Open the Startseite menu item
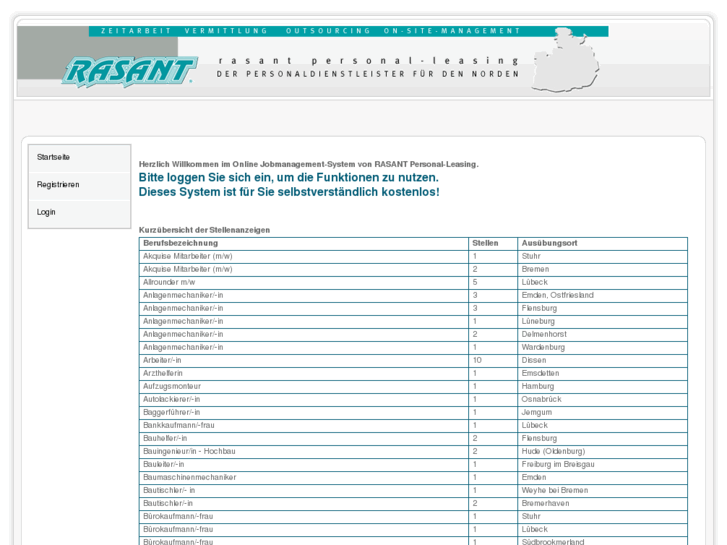Viewport: 727px width, 545px height. click(x=79, y=158)
